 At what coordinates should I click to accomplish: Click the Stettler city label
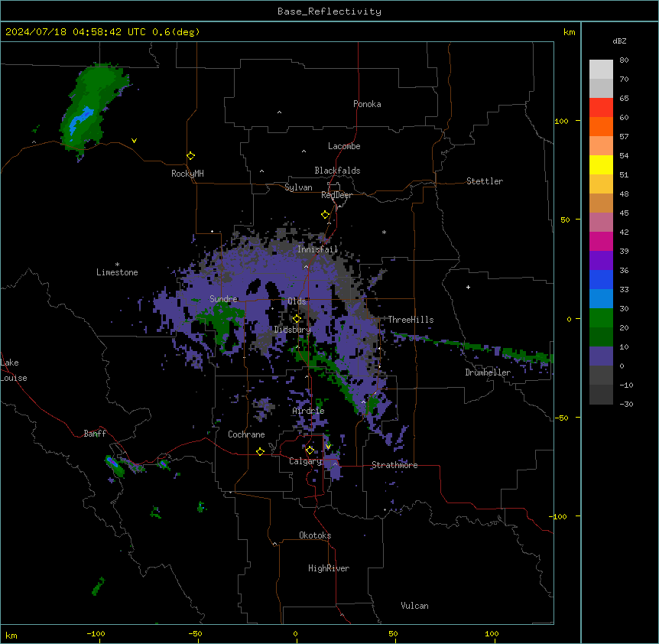point(485,181)
